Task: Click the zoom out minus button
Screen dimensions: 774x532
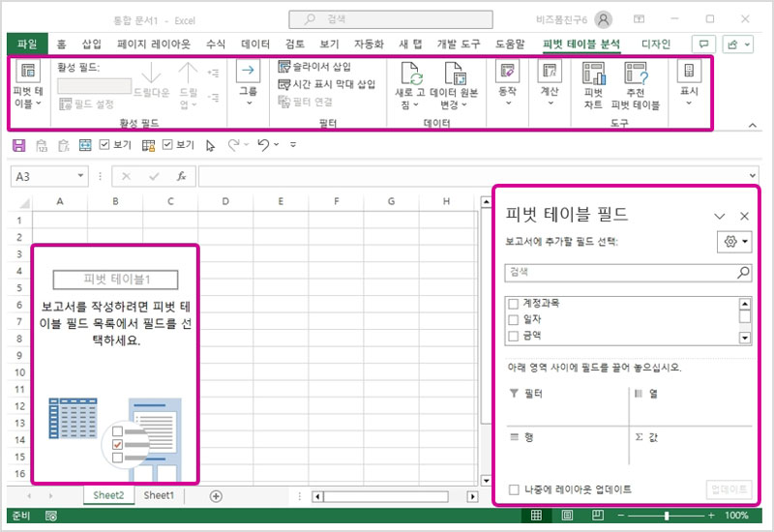Action: click(621, 516)
